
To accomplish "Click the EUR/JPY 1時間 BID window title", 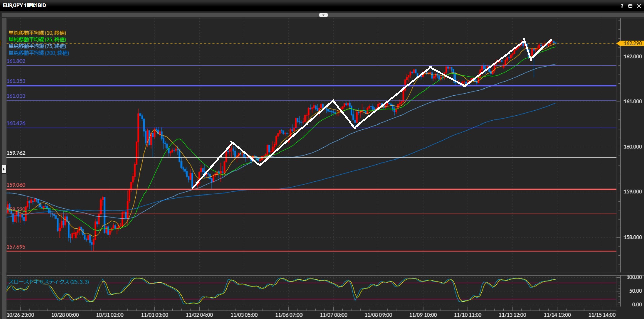I will pyautogui.click(x=25, y=5).
